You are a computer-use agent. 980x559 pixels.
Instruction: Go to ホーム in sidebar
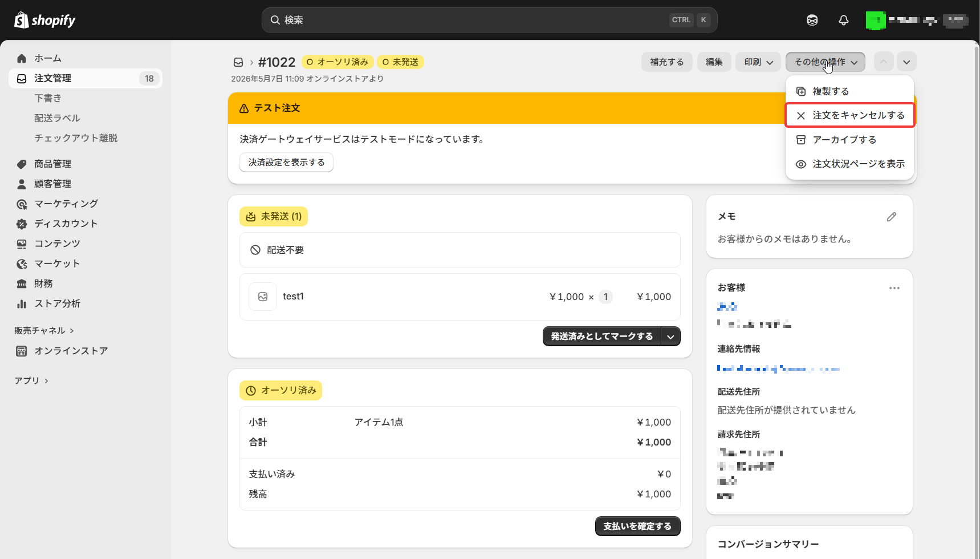pos(86,58)
